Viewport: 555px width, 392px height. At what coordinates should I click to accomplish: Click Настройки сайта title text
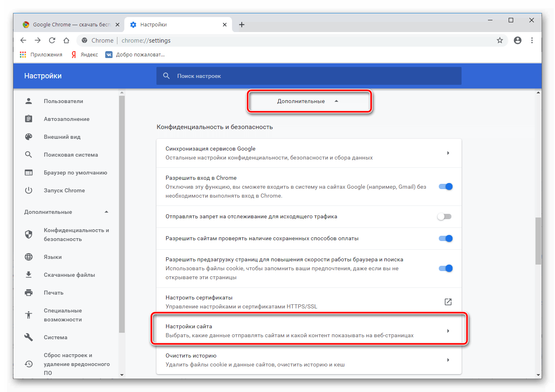[189, 326]
